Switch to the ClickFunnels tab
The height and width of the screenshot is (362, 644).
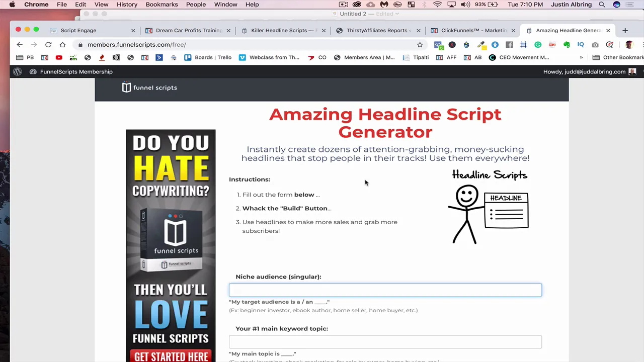(473, 30)
